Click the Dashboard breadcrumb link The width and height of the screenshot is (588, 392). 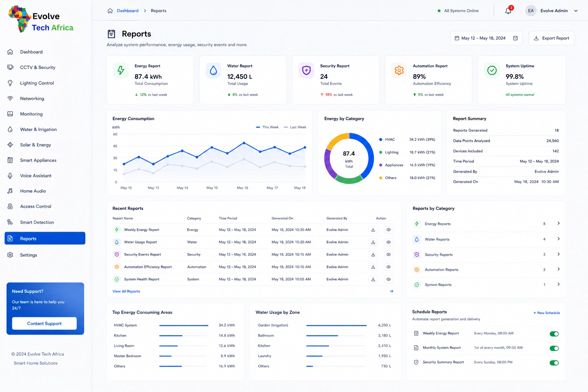(x=127, y=11)
